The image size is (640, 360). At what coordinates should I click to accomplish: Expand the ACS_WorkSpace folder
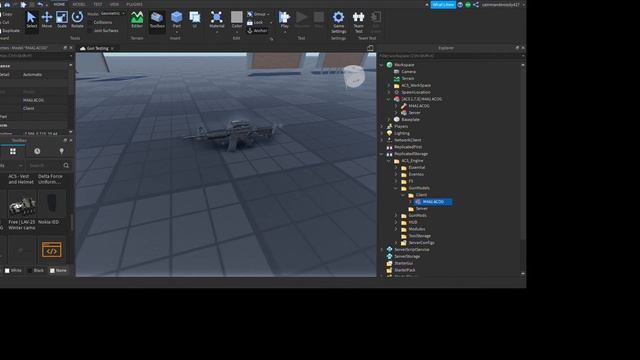[389, 86]
